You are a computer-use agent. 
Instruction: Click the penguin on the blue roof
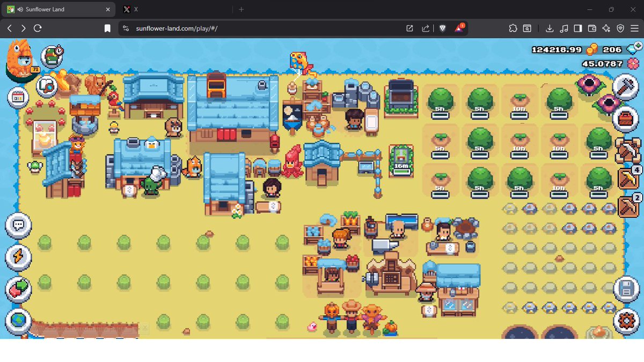click(152, 143)
